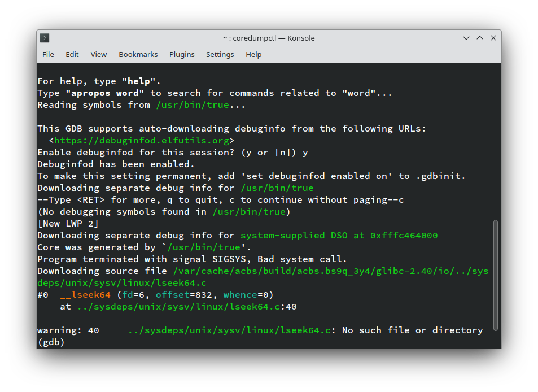Close the Konsole window
538x392 pixels.
pos(493,38)
